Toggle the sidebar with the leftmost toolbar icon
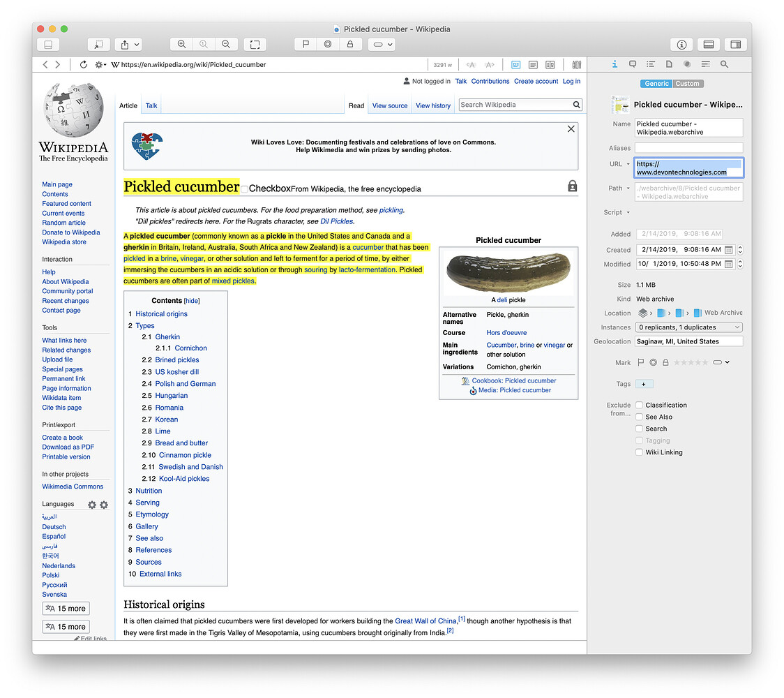The image size is (784, 698). click(x=47, y=44)
